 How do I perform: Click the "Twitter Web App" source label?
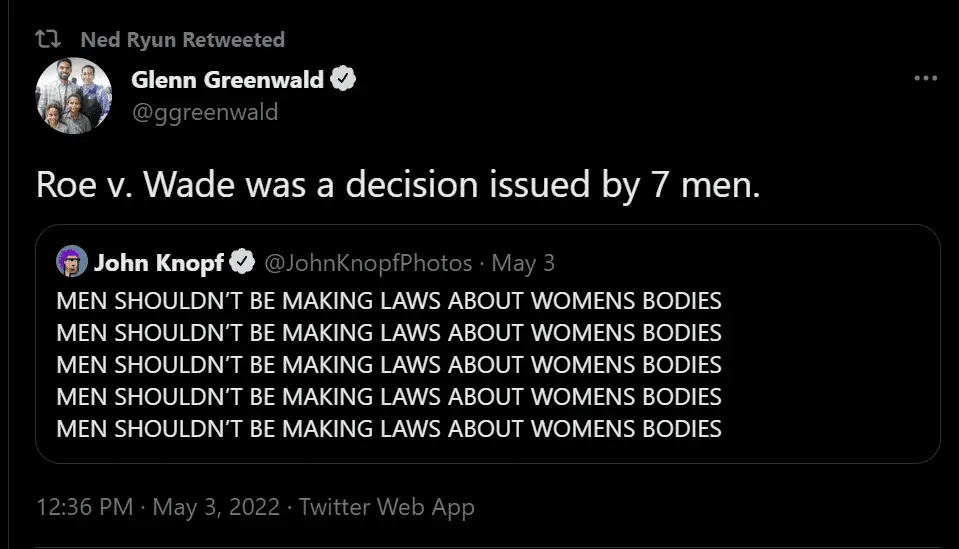click(x=387, y=506)
